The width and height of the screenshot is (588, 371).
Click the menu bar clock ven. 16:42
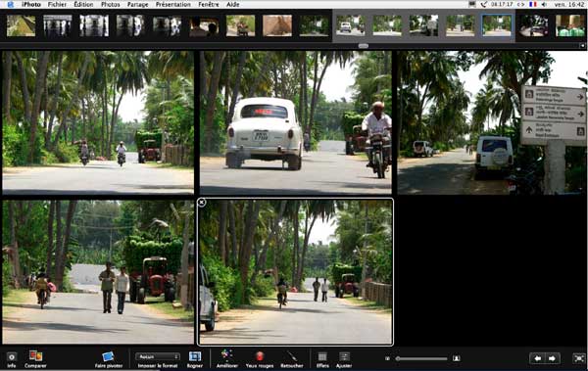(569, 4)
